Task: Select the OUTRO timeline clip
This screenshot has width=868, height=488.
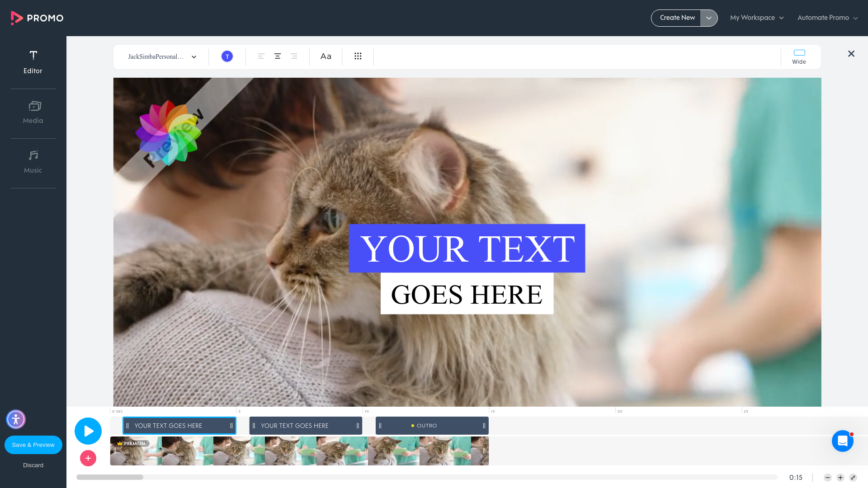Action: [432, 426]
